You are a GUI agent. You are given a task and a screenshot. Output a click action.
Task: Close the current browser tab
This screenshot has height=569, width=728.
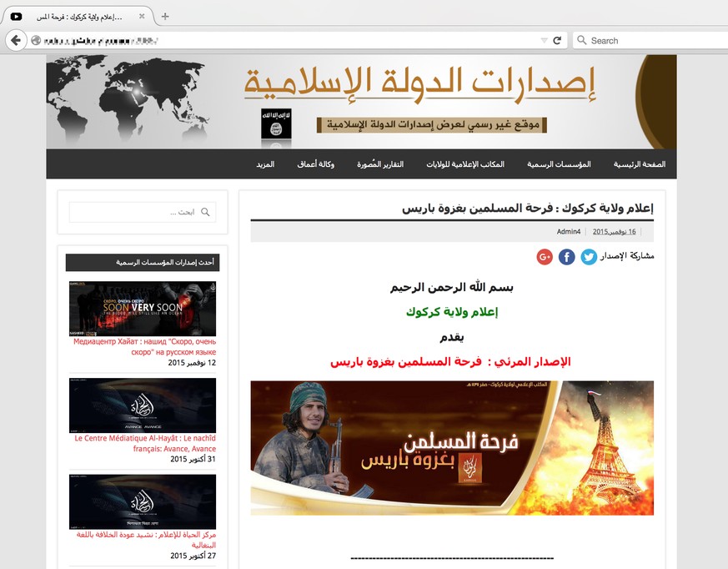(x=142, y=17)
